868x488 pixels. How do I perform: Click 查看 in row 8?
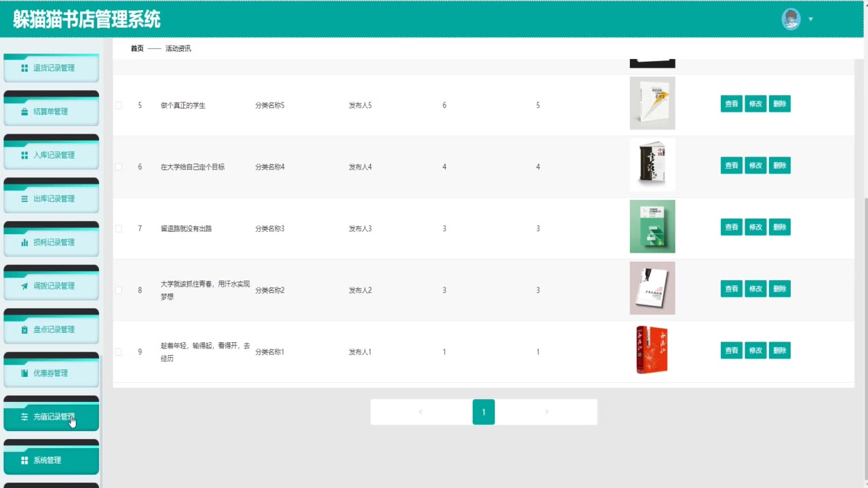tap(732, 289)
